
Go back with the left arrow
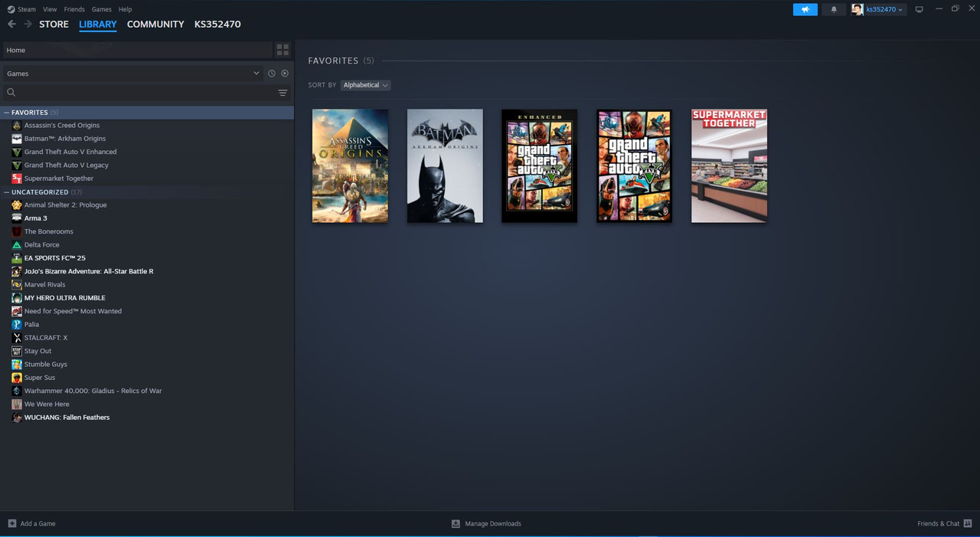[x=11, y=25]
